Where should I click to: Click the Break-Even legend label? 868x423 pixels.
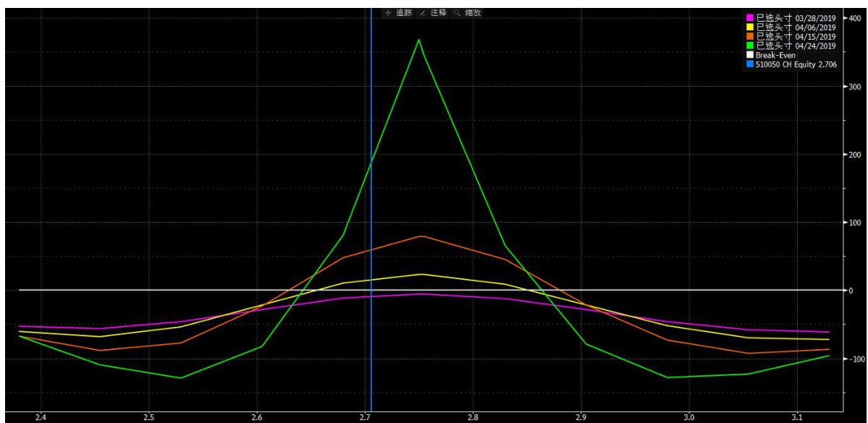[x=775, y=55]
